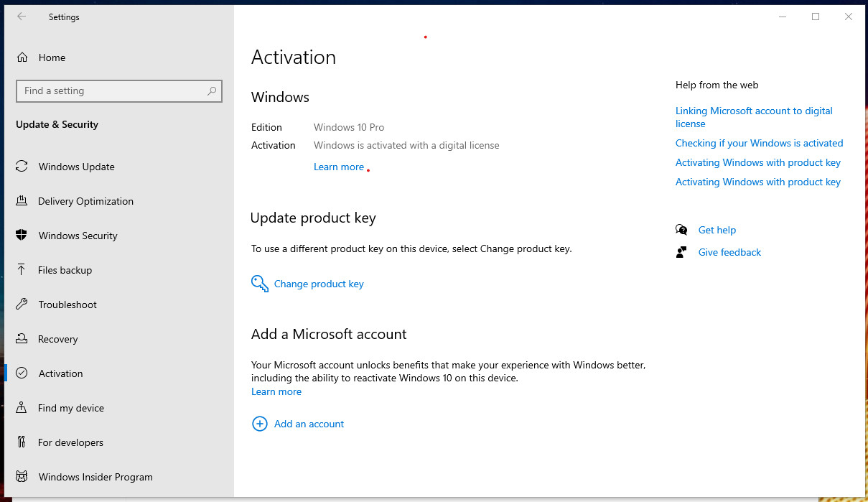The height and width of the screenshot is (502, 868).
Task: Click the 'Your Microsoft account unlocks benefits' paragraph
Action: (448, 371)
